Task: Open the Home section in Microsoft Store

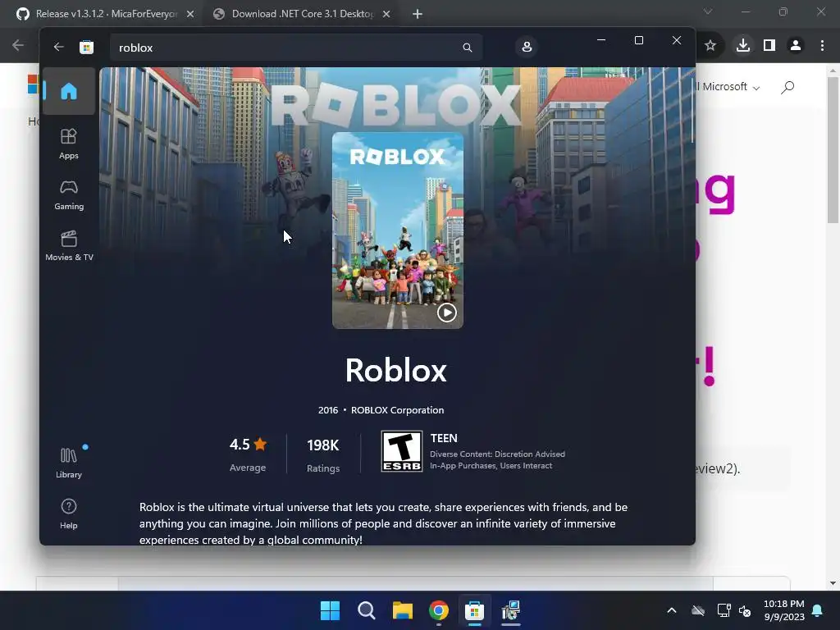Action: pyautogui.click(x=69, y=91)
